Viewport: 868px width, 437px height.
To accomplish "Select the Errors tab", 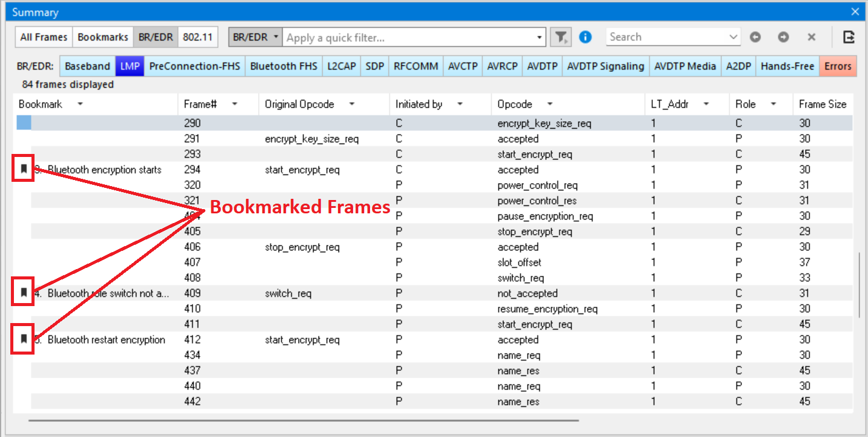I will click(x=838, y=66).
